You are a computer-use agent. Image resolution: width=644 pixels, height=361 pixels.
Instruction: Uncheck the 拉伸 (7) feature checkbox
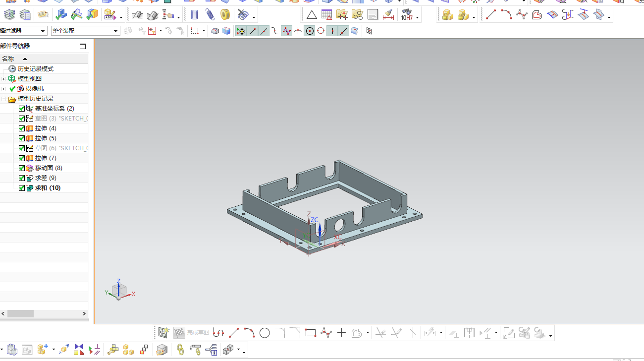[x=22, y=158]
